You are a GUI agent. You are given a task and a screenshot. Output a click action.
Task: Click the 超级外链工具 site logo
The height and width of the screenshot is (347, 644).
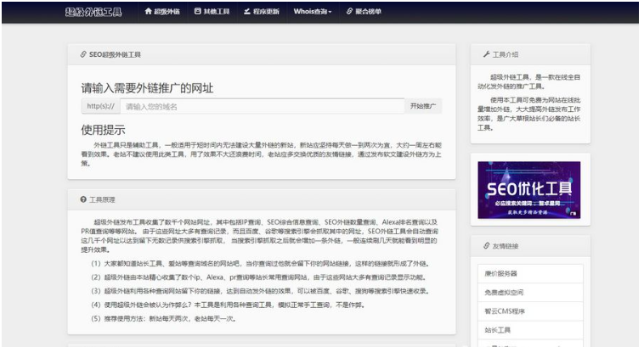tap(93, 12)
